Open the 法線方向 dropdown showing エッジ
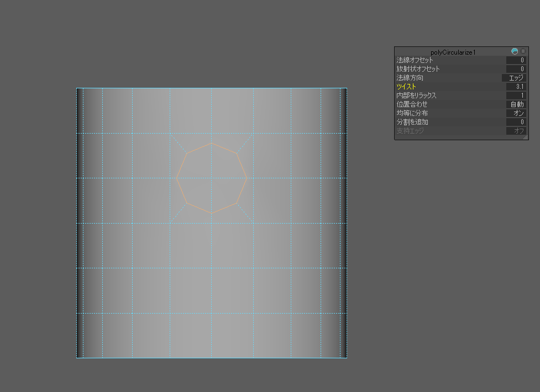This screenshot has height=392, width=540. coord(513,78)
